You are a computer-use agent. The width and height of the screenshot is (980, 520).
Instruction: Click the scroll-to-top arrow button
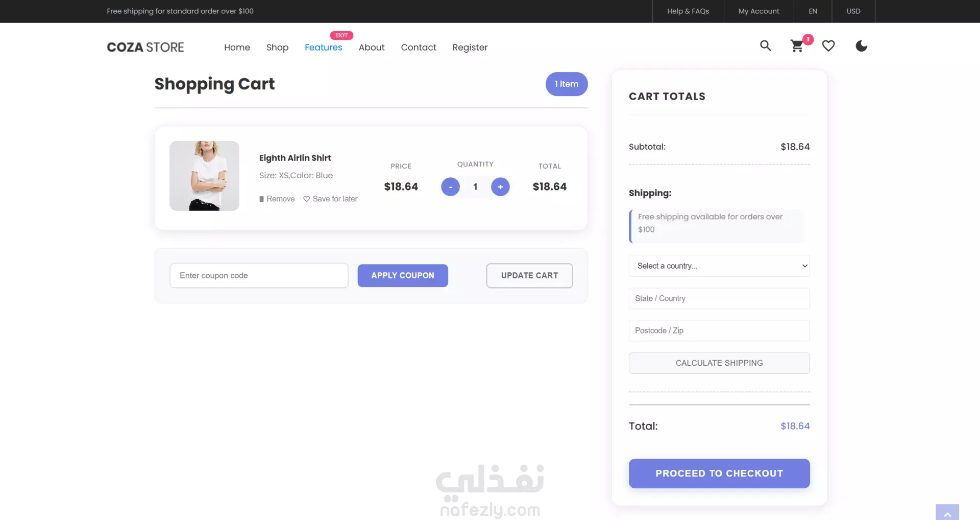coord(947,512)
